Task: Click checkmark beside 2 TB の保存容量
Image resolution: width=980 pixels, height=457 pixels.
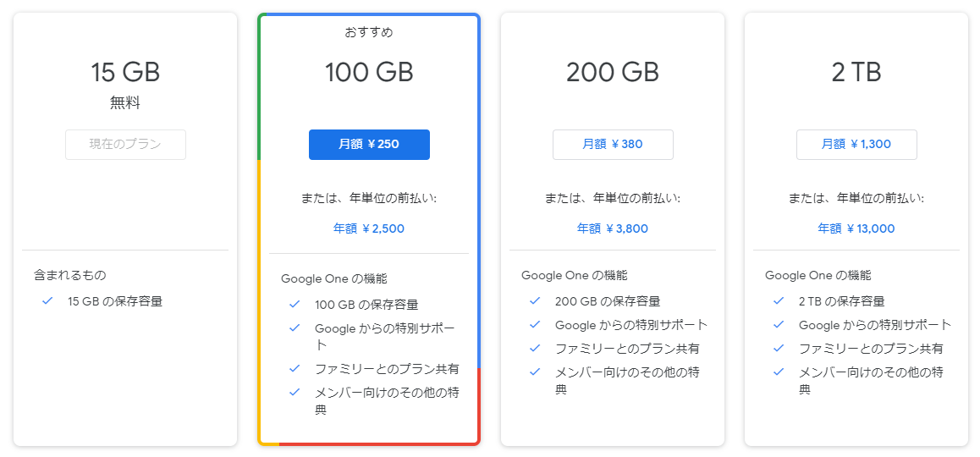Action: 779,301
